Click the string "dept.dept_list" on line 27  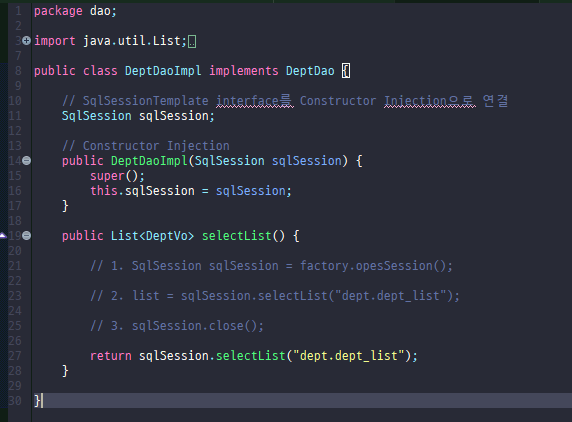[349, 356]
